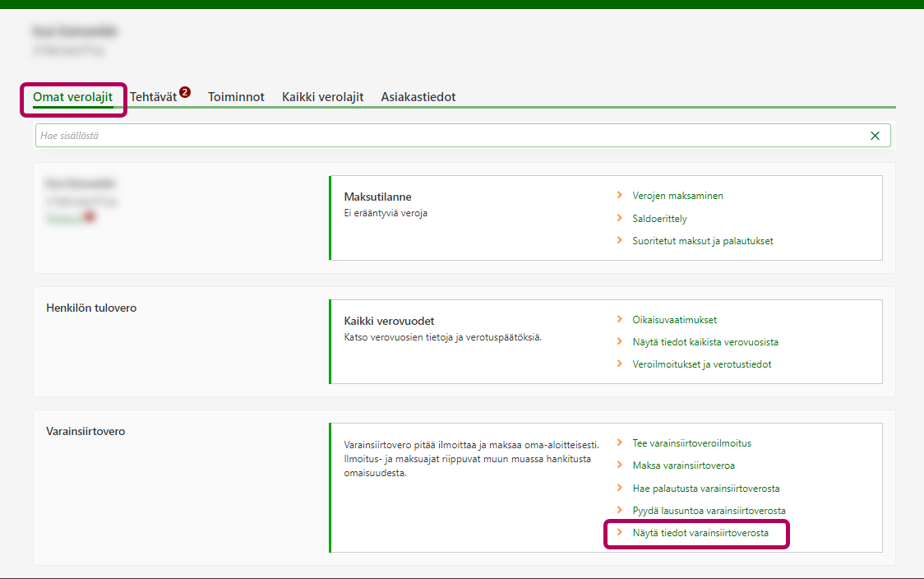Open Näytä tiedot varainsiirtoverosta link
The image size is (924, 579).
click(x=700, y=533)
